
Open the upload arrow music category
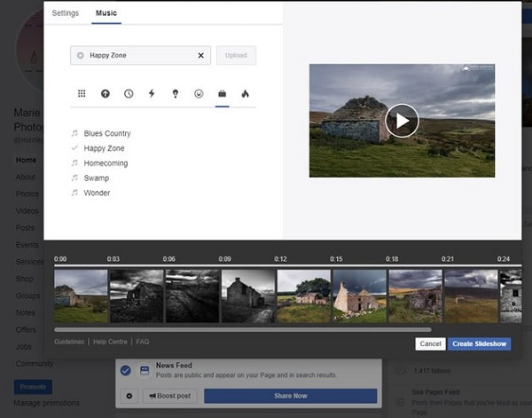(106, 93)
